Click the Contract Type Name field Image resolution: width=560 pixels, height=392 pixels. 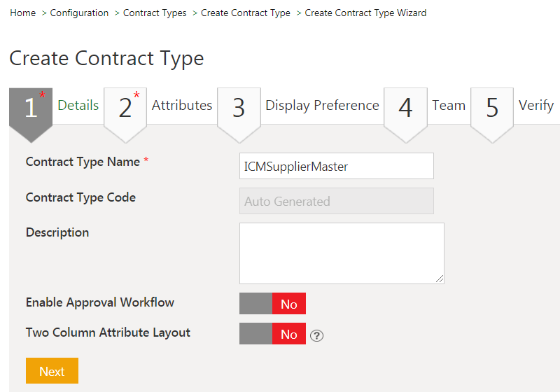point(336,167)
